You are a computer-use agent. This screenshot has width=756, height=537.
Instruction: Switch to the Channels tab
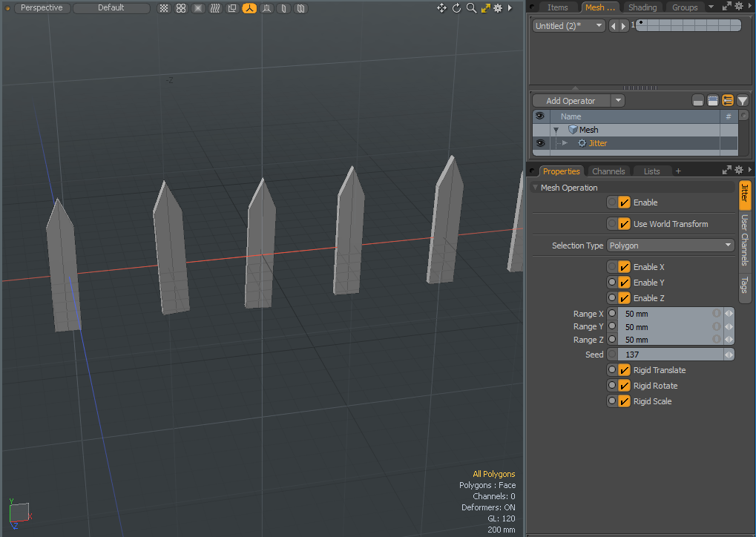(x=608, y=171)
